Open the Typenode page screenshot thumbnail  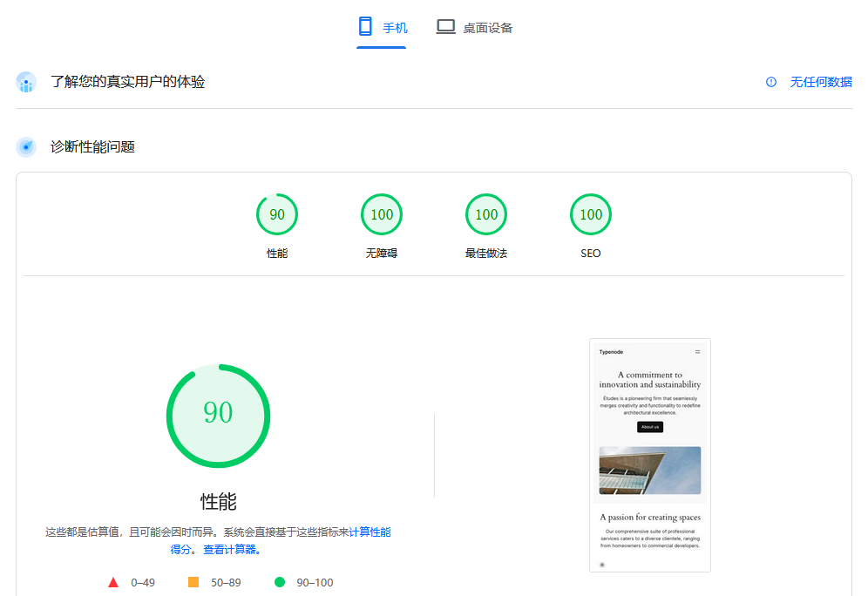click(649, 455)
